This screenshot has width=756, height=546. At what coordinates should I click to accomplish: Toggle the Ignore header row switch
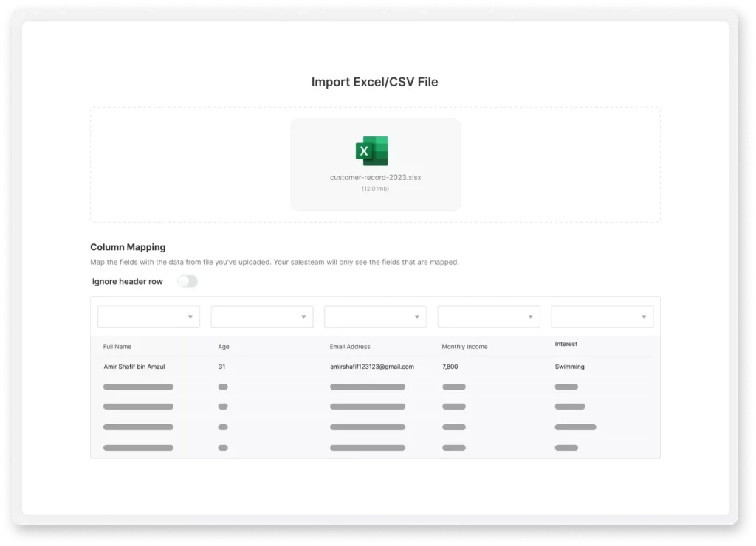[x=188, y=281]
